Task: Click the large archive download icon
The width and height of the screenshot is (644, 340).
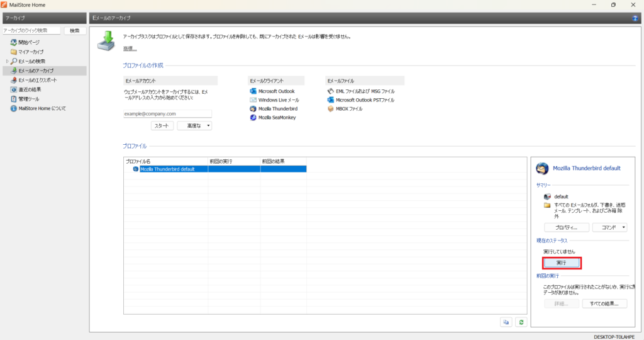Action: tap(106, 41)
